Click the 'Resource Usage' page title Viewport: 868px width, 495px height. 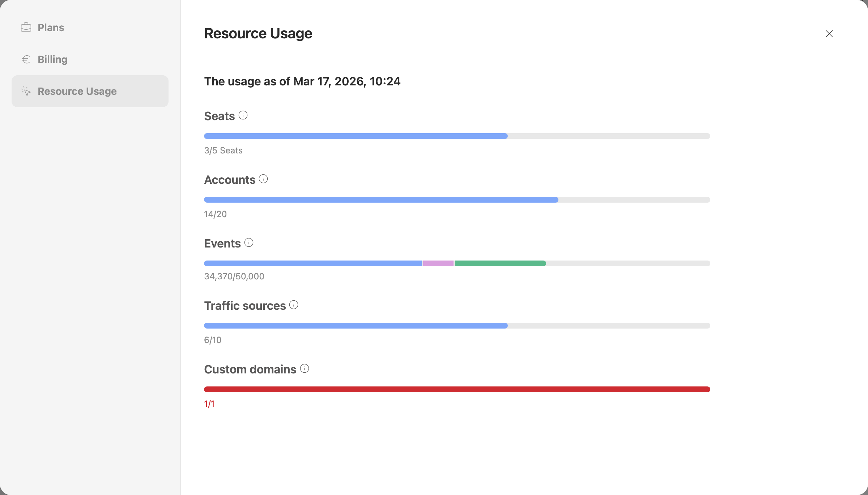pos(258,33)
